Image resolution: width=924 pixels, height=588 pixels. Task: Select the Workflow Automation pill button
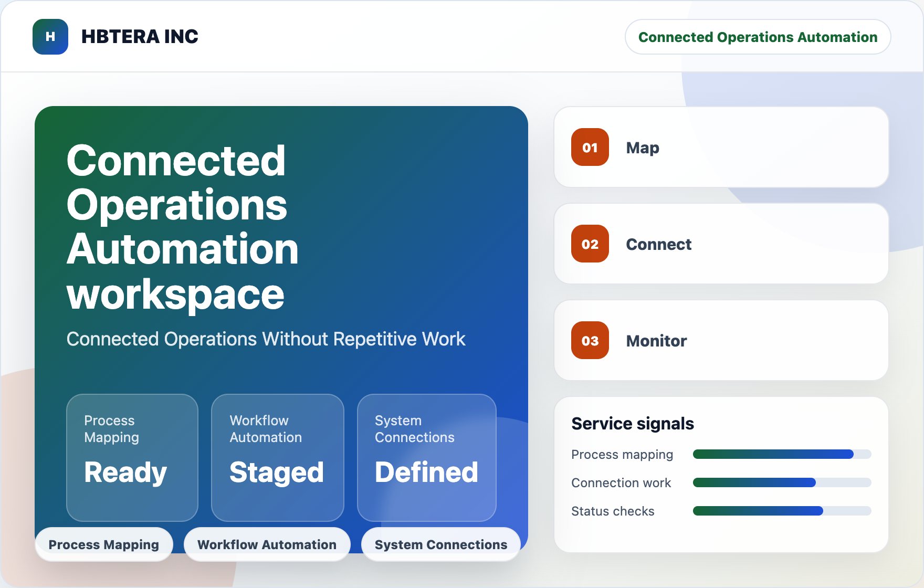point(267,544)
